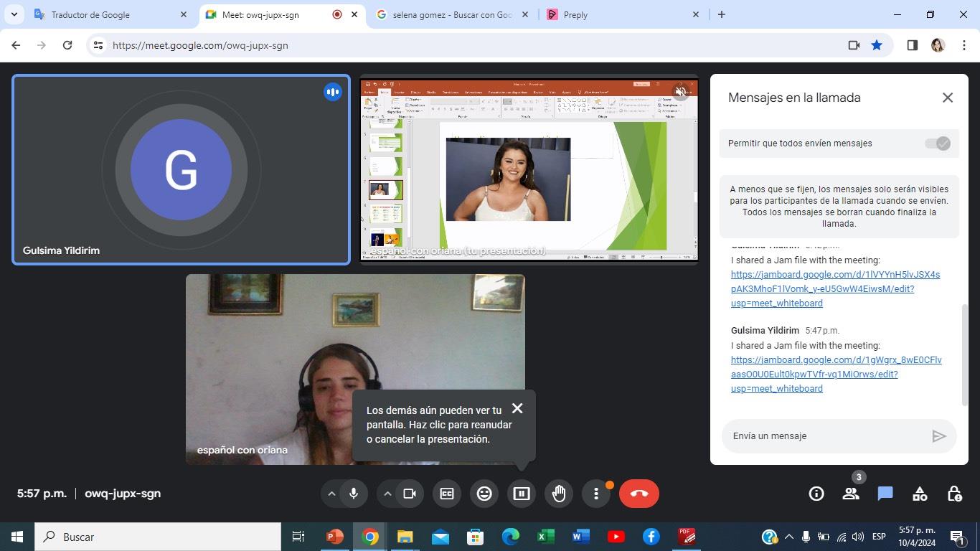Viewport: 980px width, 551px height.
Task: Turn off the camera
Action: [410, 494]
